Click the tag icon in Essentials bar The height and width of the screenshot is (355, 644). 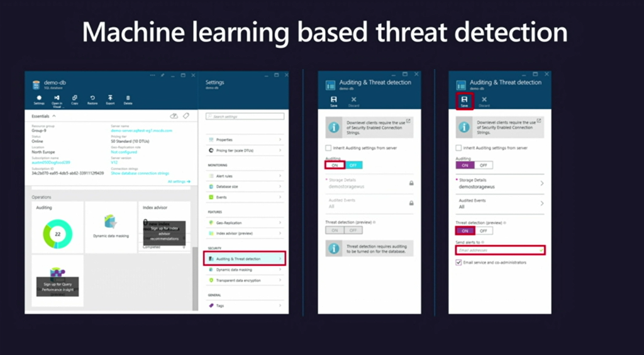pyautogui.click(x=186, y=116)
